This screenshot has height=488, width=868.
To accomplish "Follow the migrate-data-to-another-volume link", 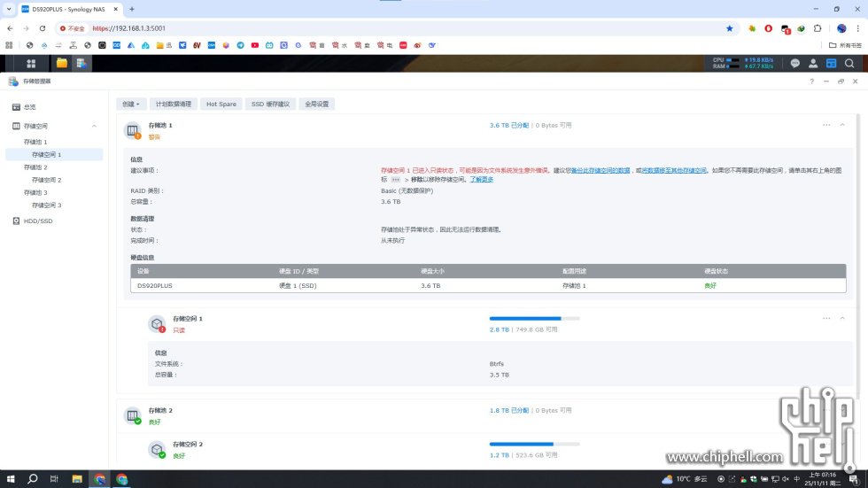I will tap(674, 170).
